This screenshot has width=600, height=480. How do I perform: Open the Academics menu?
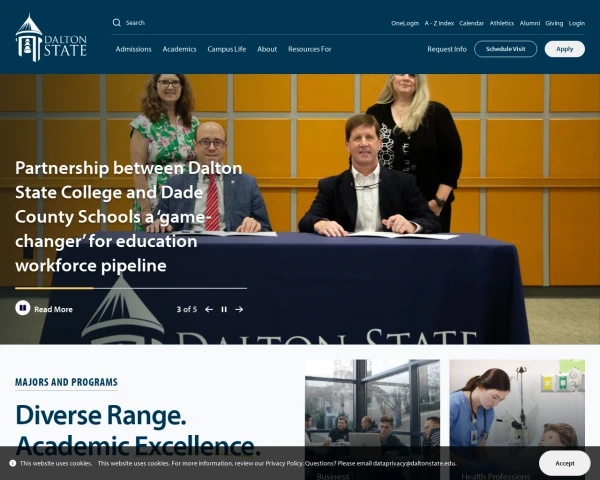(x=179, y=49)
